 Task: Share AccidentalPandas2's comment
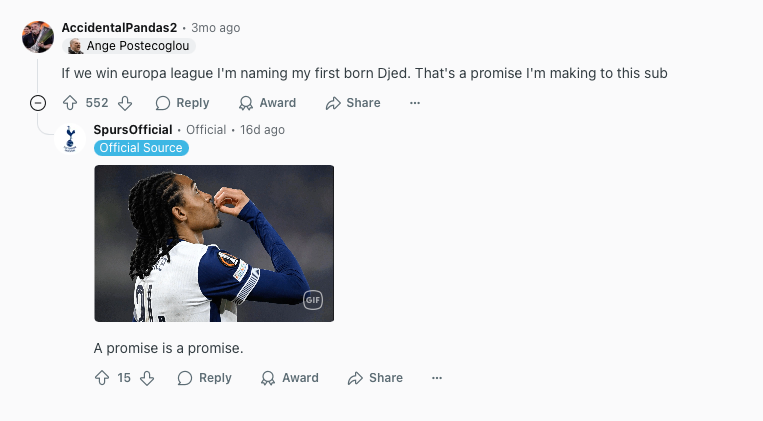click(x=353, y=103)
